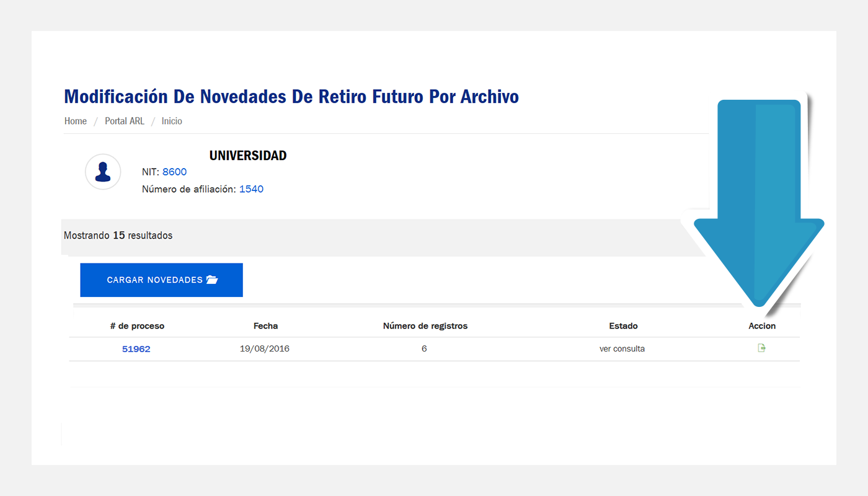
Task: Click the '# de proceso' column header
Action: coord(137,326)
